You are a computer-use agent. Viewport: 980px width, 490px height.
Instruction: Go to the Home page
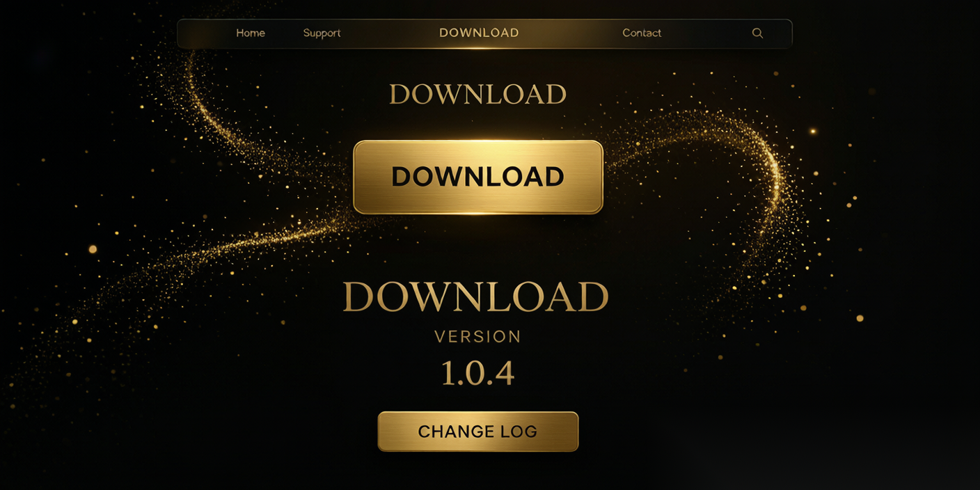coord(250,33)
